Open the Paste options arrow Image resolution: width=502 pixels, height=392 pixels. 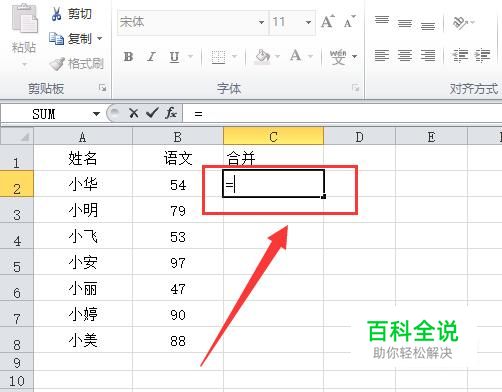point(24,64)
